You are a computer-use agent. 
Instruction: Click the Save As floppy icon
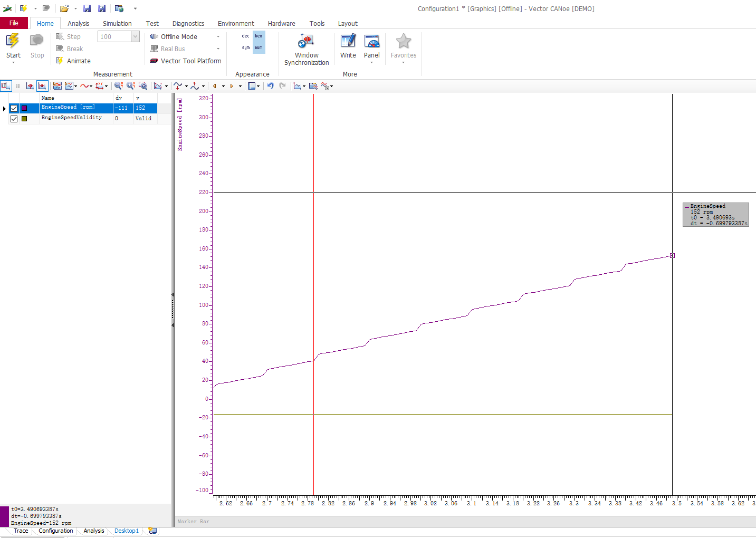coord(102,8)
